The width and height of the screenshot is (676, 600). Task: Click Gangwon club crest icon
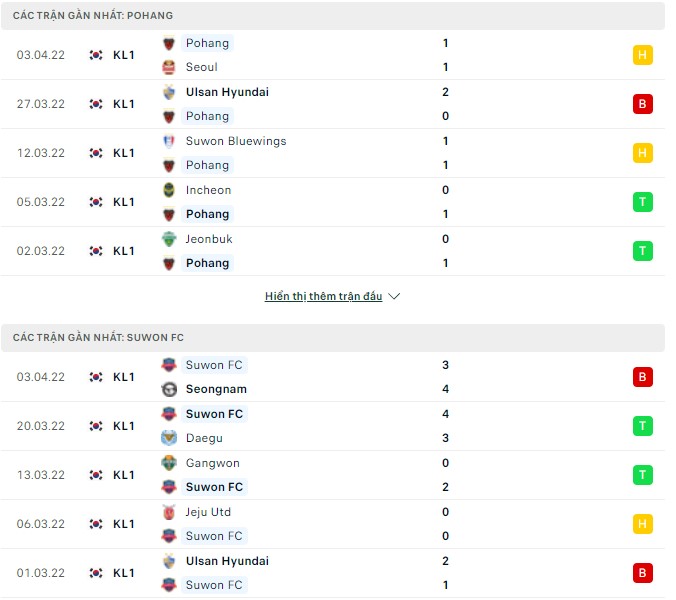click(x=169, y=463)
